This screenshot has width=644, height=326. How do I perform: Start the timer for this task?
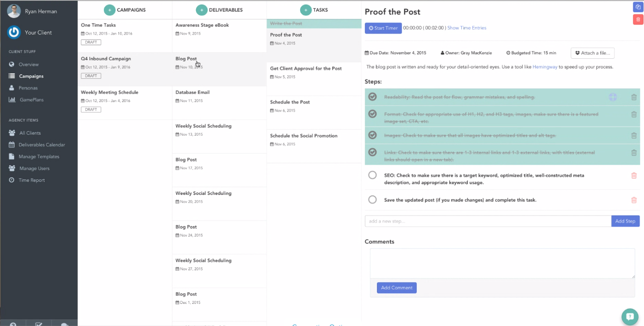pyautogui.click(x=383, y=28)
